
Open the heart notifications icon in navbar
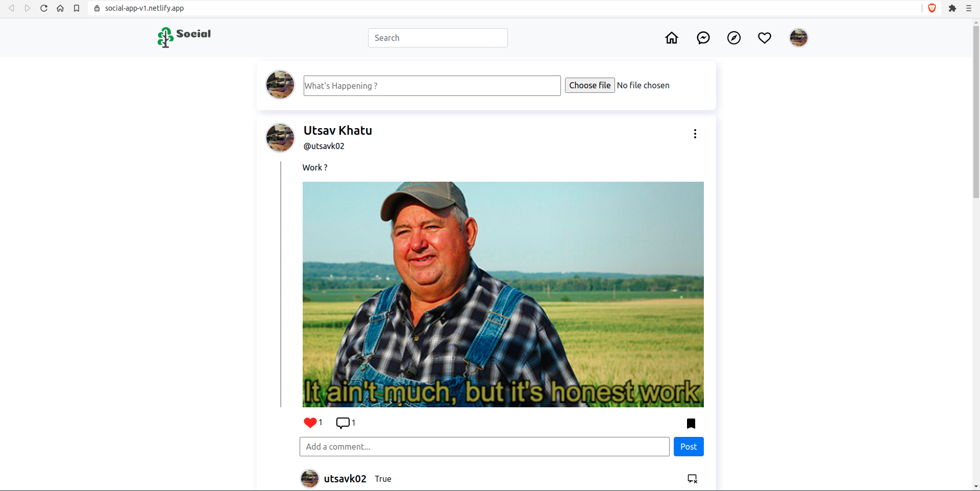tap(765, 38)
